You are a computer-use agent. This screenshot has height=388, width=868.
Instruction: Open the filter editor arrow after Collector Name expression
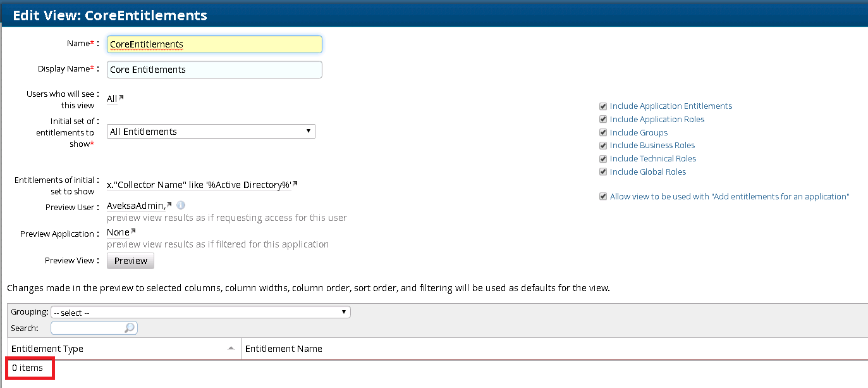tap(295, 184)
